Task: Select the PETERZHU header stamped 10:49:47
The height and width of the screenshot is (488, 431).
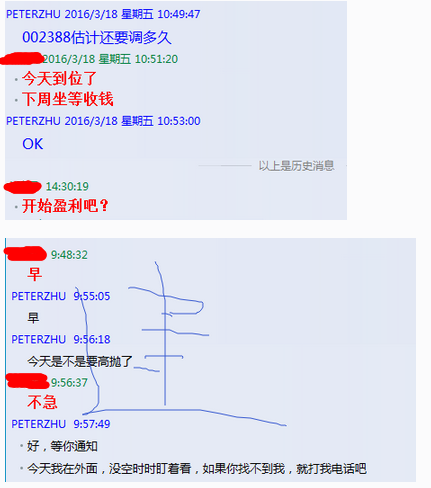Action: coord(103,14)
